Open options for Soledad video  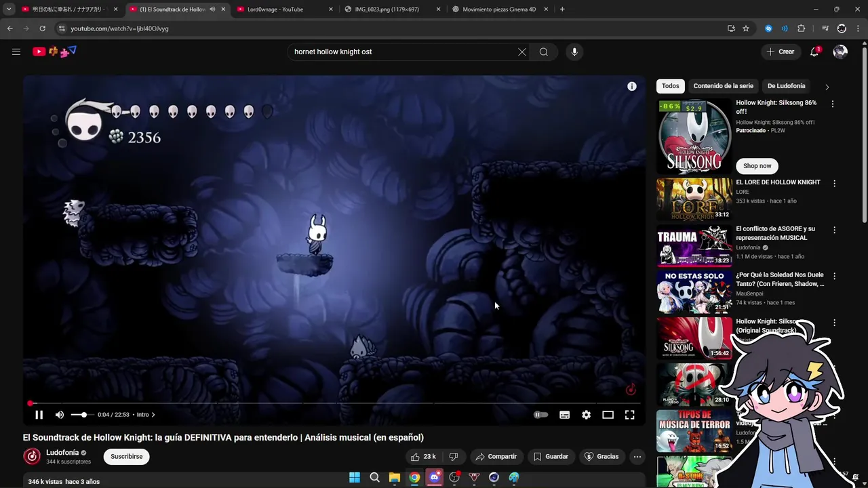[x=834, y=277]
